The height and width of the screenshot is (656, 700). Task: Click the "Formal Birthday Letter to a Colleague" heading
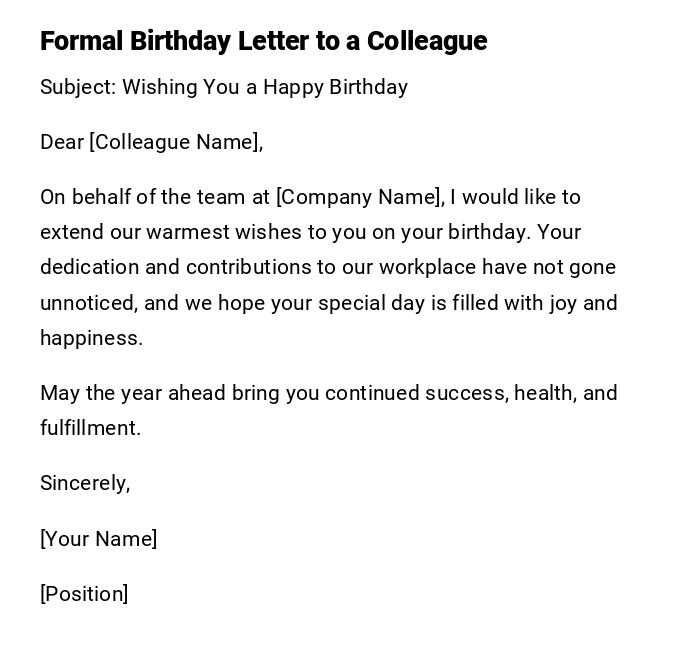(263, 41)
